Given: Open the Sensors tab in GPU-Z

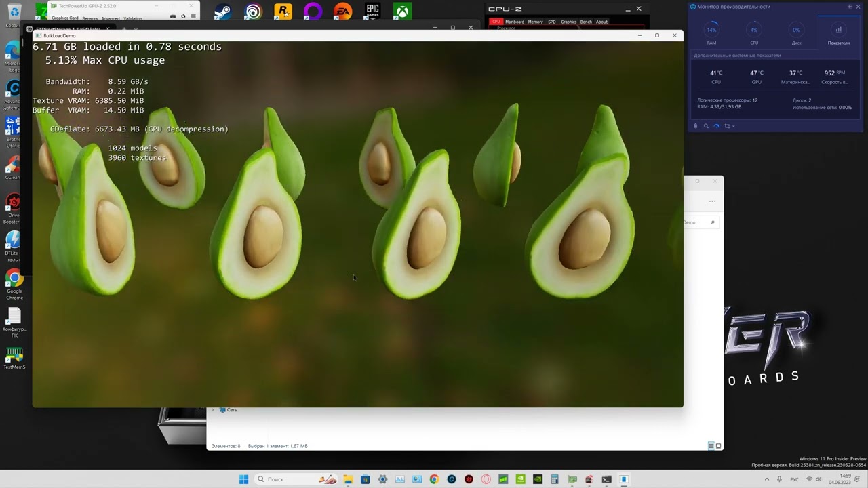Looking at the screenshot, I should 90,18.
